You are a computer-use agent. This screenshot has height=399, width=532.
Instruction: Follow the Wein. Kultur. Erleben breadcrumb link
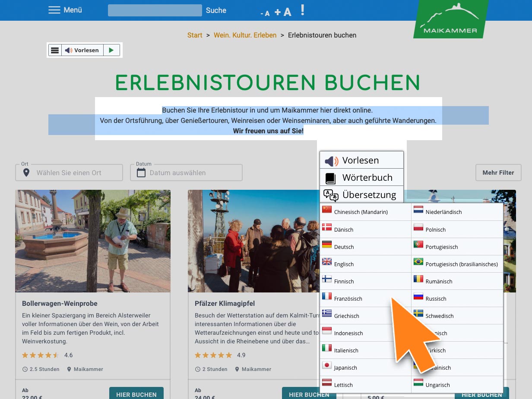tap(245, 35)
